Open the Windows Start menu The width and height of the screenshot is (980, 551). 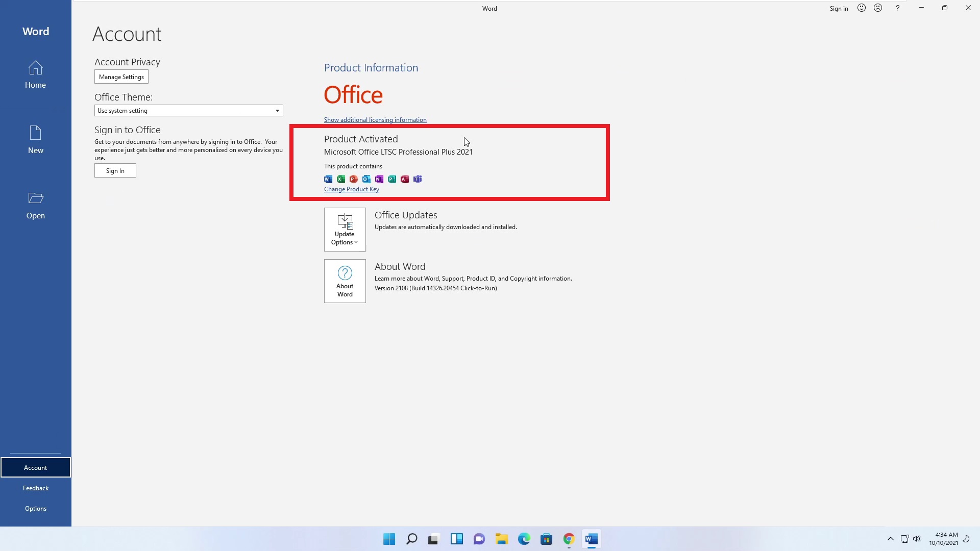(389, 539)
